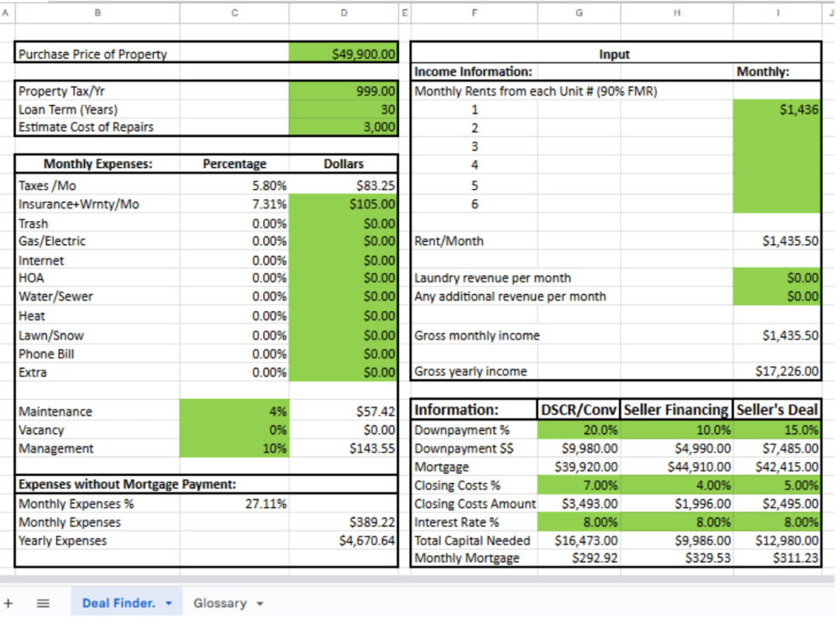The height and width of the screenshot is (630, 840).
Task: Select column D header
Action: [344, 13]
